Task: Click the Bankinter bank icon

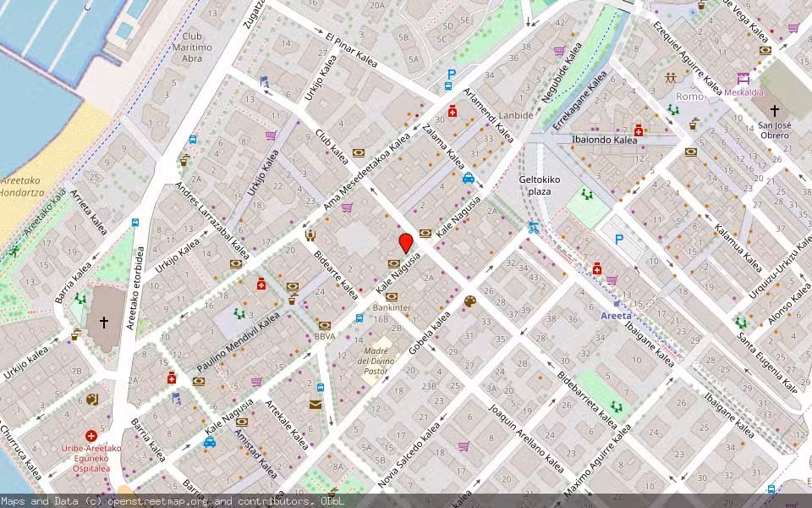Action: tap(392, 297)
